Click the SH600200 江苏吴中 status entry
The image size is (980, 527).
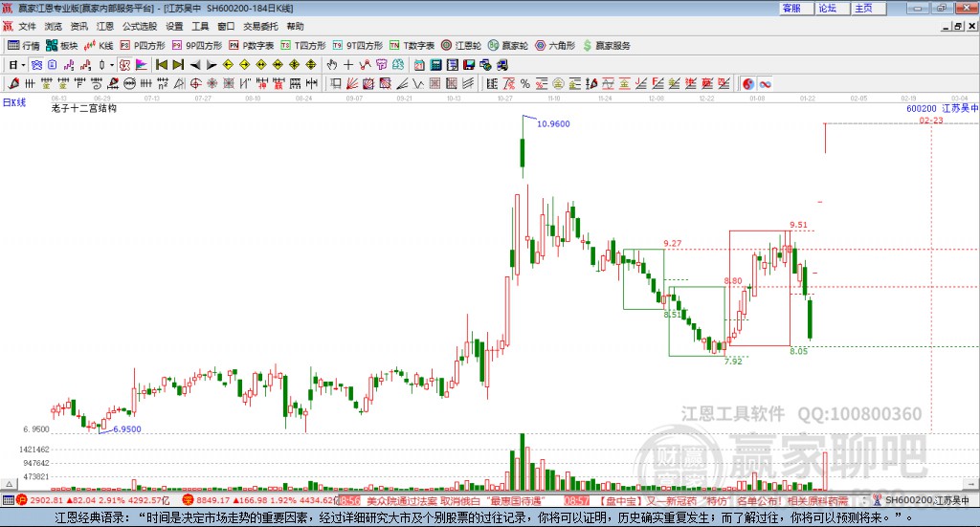922,500
